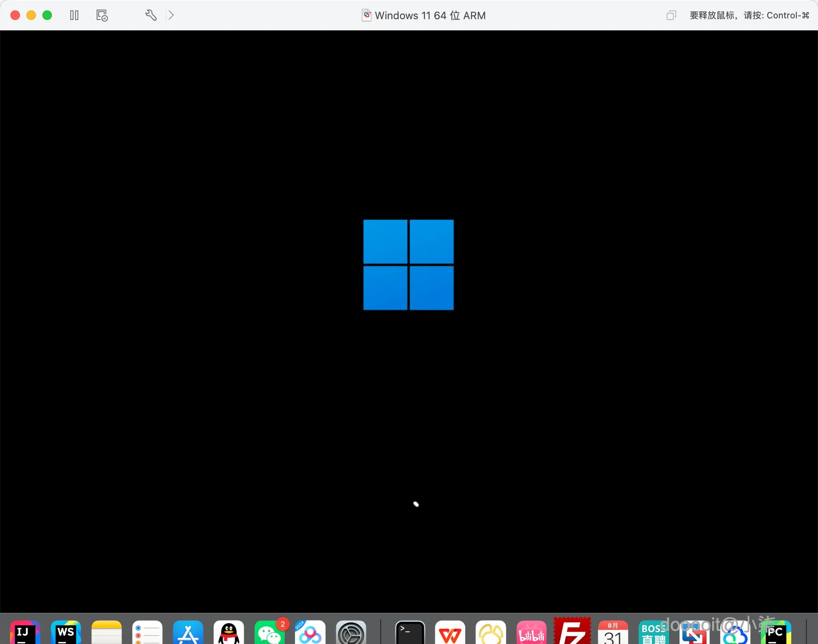The height and width of the screenshot is (644, 818).
Task: Expand toolbar with chevron arrow
Action: (x=171, y=15)
